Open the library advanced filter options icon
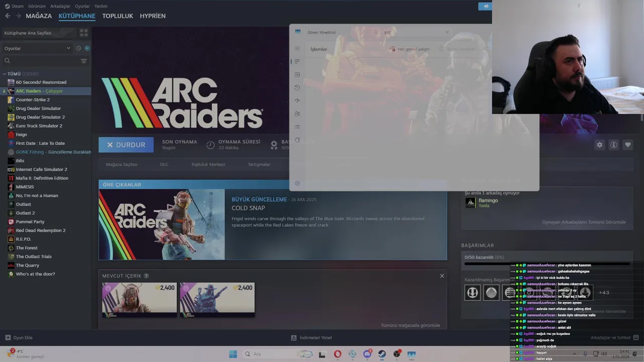The width and height of the screenshot is (644, 362). pos(84,61)
